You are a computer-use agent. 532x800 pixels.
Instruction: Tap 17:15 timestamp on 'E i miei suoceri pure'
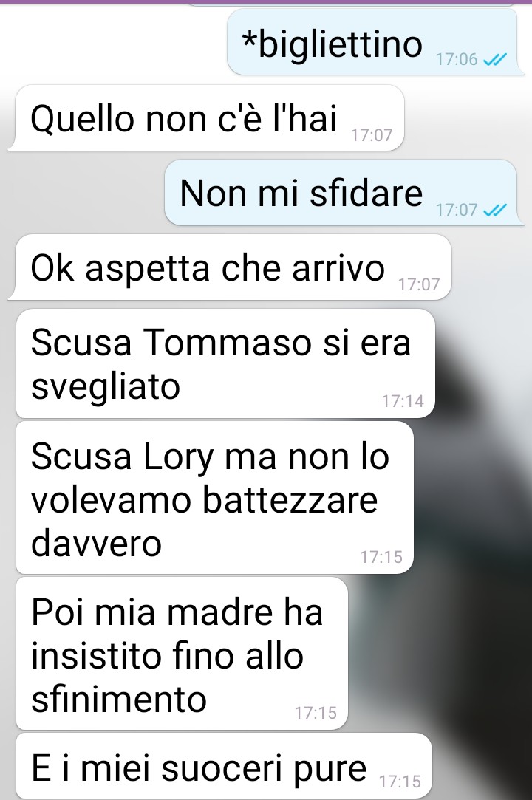click(x=400, y=781)
